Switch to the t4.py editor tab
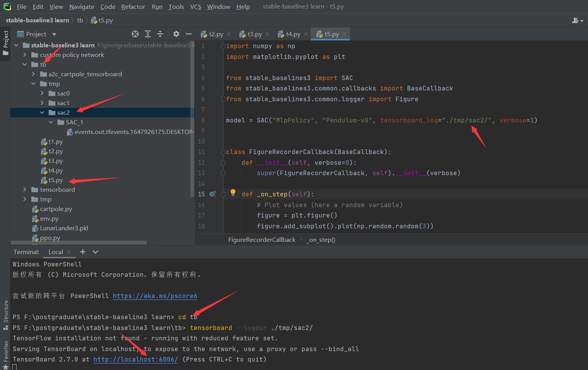 click(x=293, y=34)
